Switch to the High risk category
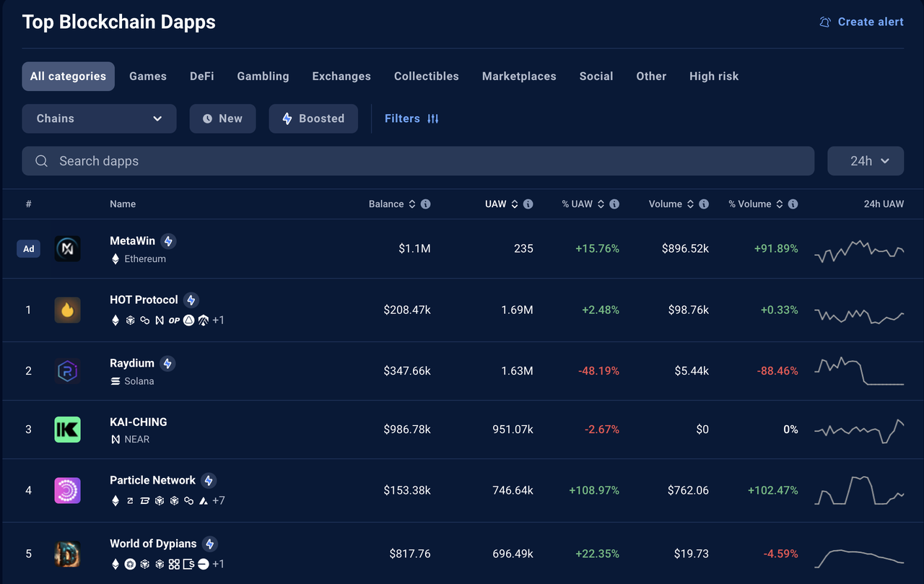Screen dimensions: 924x584 [714, 76]
